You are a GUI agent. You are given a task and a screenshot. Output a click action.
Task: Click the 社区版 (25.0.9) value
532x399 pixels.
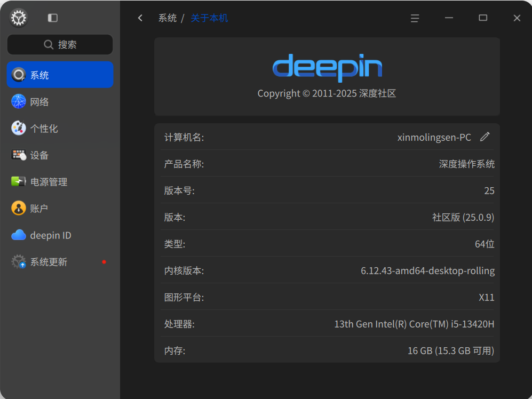tap(463, 217)
